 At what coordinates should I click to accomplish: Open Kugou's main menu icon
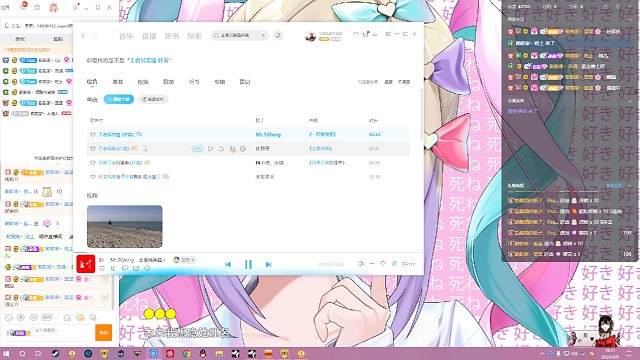(x=375, y=34)
